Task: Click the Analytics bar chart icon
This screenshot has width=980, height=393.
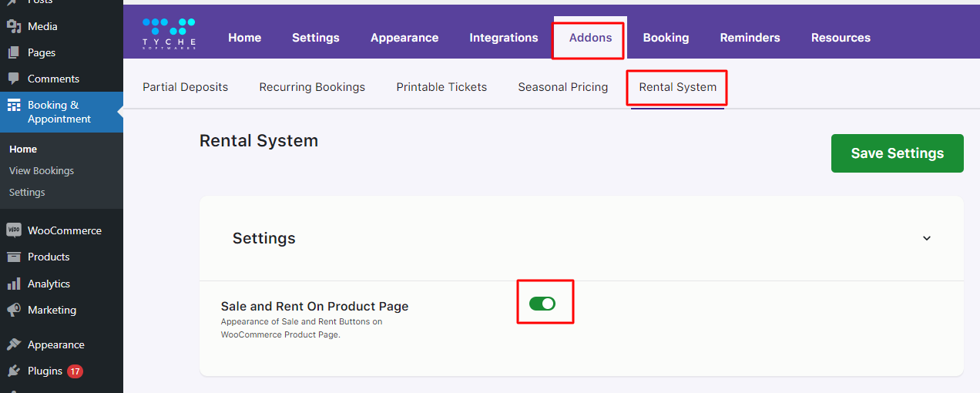Action: [x=13, y=284]
